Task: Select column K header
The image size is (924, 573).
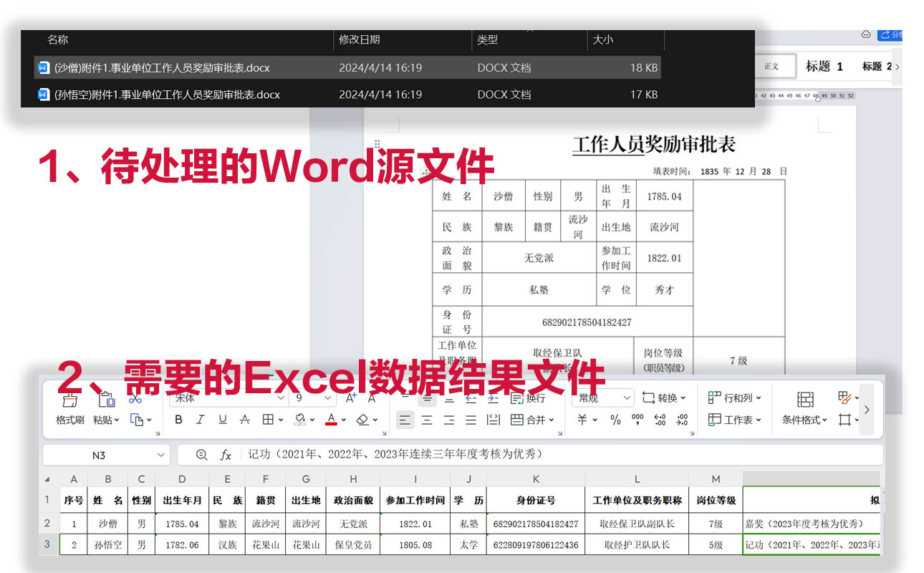Action: 535,479
